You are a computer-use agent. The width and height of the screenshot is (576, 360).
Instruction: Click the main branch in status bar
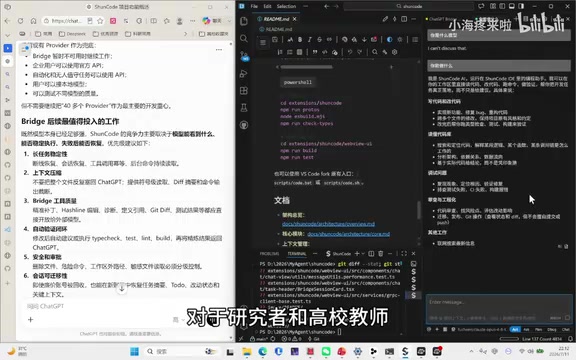[x=259, y=339]
